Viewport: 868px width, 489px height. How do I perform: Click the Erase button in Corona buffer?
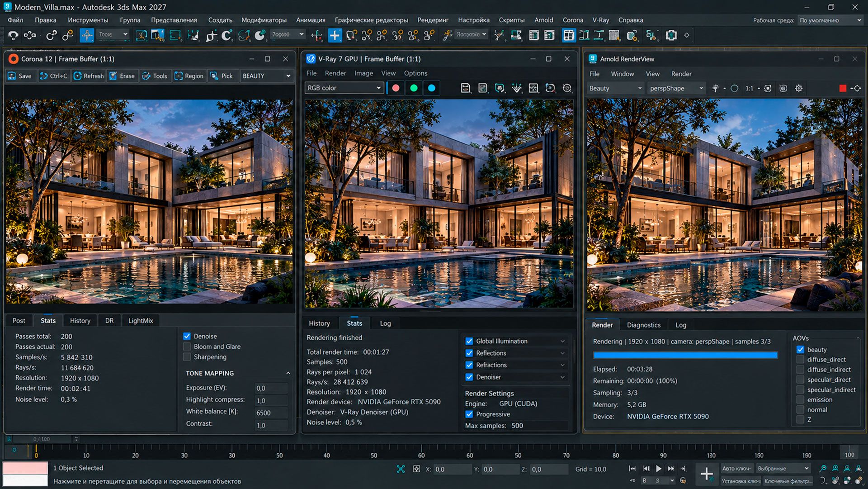pos(122,76)
